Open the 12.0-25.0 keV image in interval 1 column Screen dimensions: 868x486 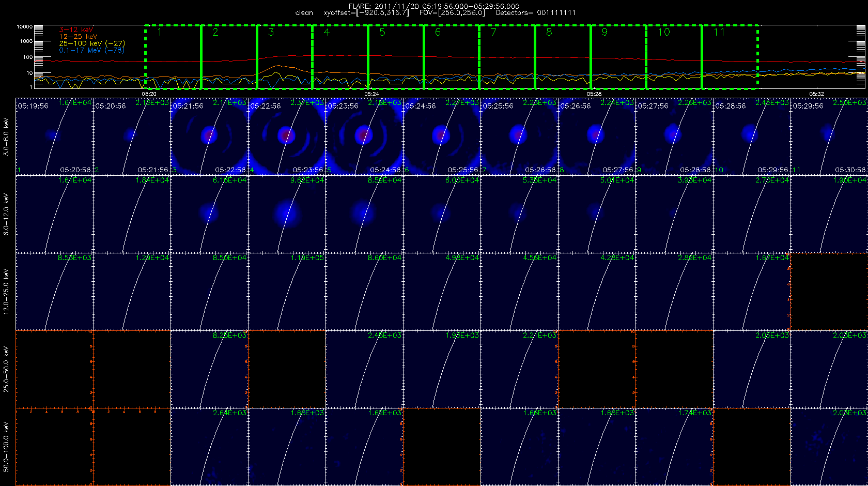54,292
